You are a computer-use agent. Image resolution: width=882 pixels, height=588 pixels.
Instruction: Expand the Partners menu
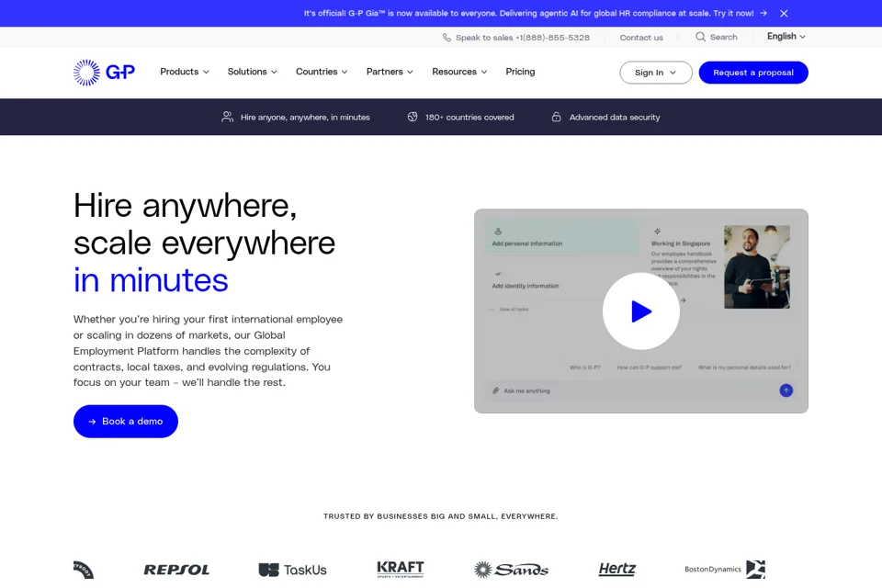point(390,72)
